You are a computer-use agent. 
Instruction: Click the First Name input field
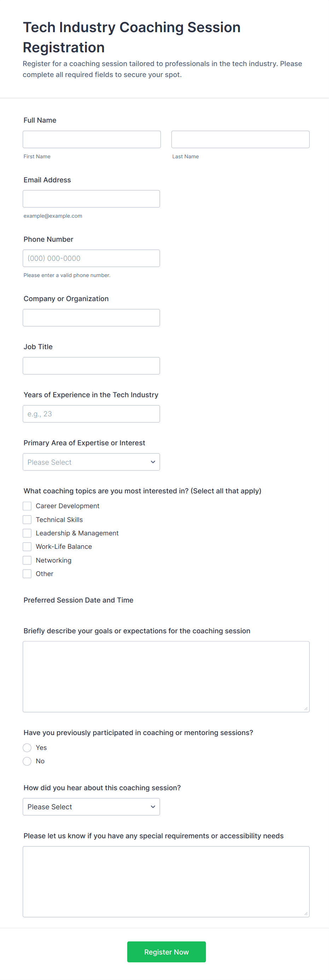coord(91,140)
